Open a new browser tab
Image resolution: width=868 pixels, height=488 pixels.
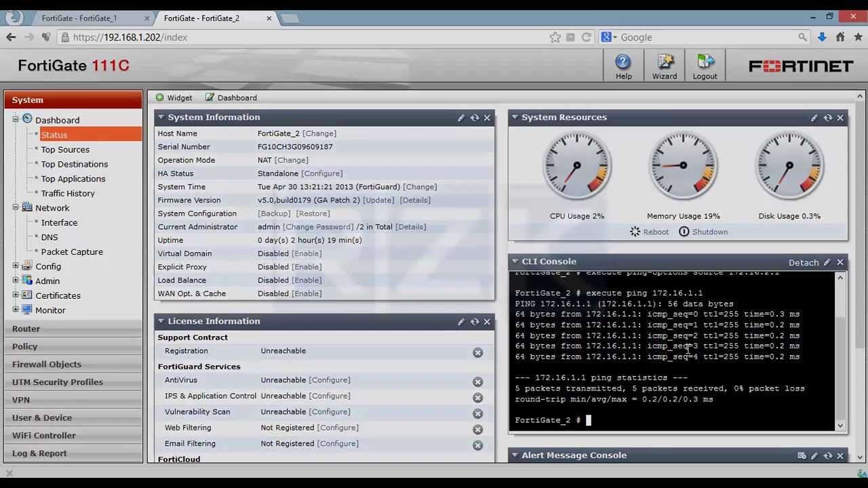point(290,18)
